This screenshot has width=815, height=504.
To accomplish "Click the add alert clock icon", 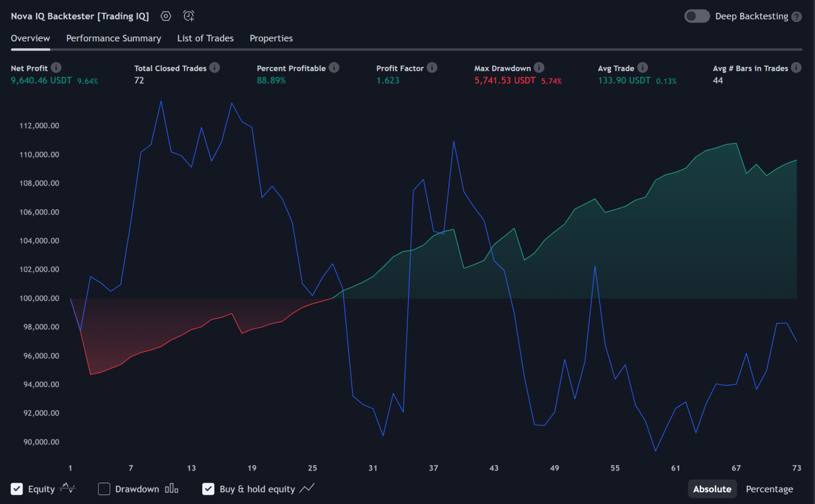I will point(189,16).
